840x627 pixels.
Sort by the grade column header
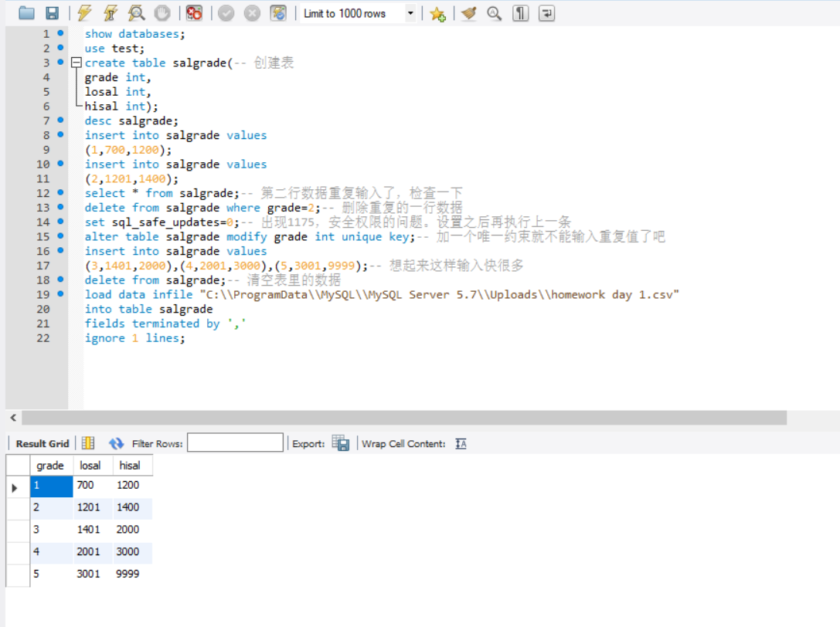point(50,466)
